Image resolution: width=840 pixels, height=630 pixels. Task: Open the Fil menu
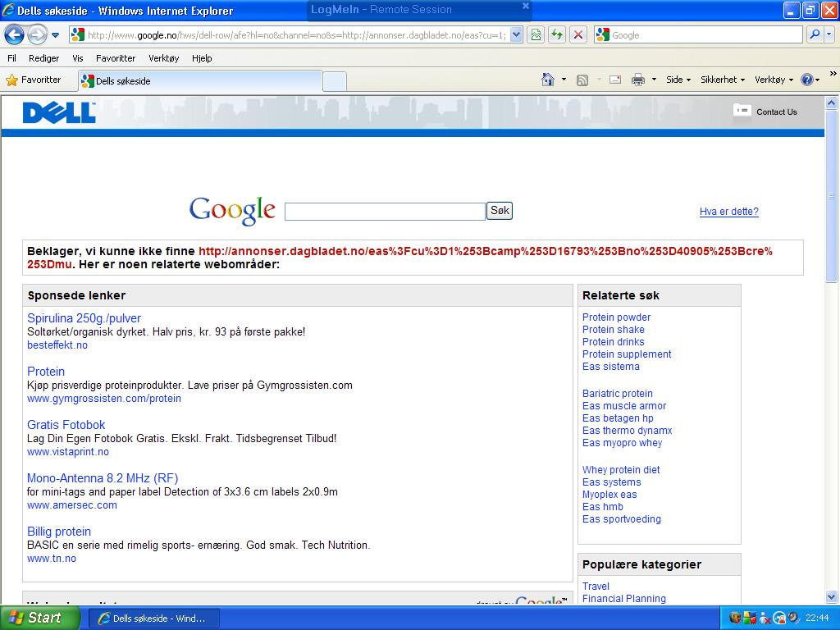pos(11,58)
